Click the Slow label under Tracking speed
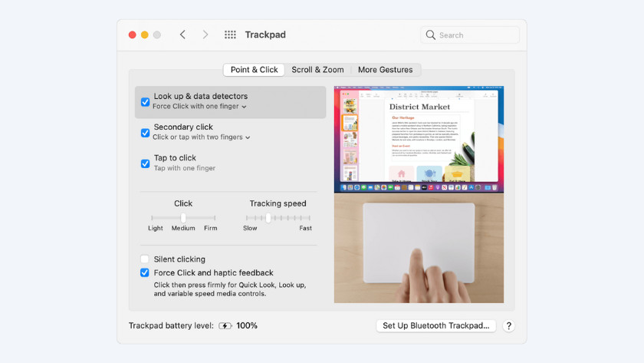 coord(250,228)
